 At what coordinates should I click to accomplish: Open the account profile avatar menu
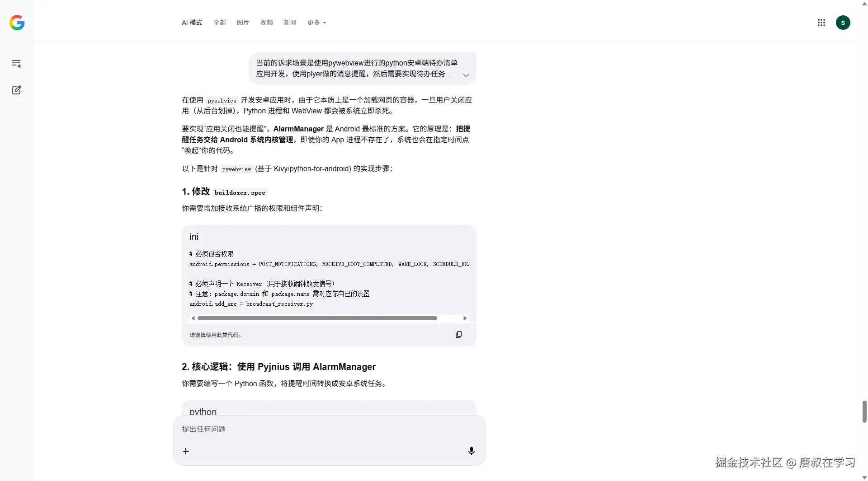844,23
